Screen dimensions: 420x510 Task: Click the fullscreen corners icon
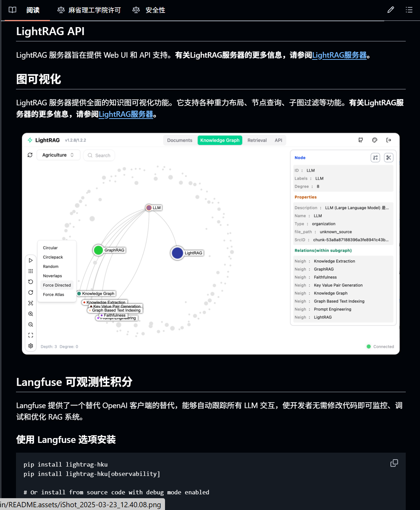(31, 335)
